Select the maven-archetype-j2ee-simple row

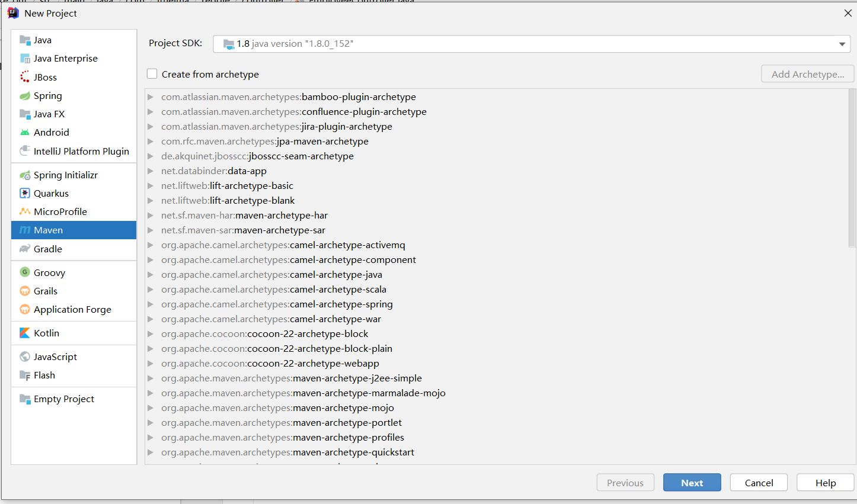pyautogui.click(x=497, y=378)
